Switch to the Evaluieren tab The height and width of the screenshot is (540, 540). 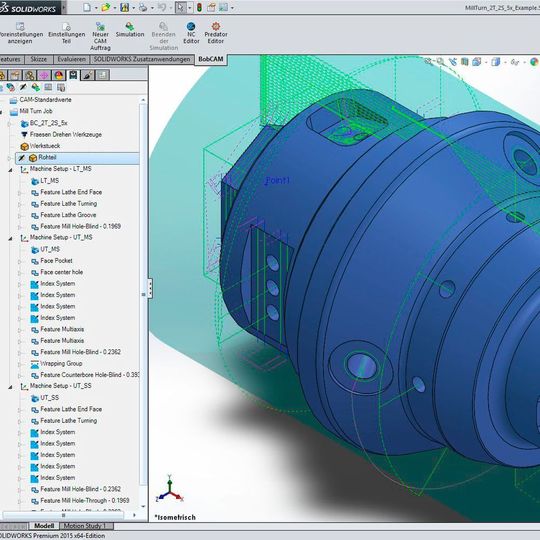point(71,59)
